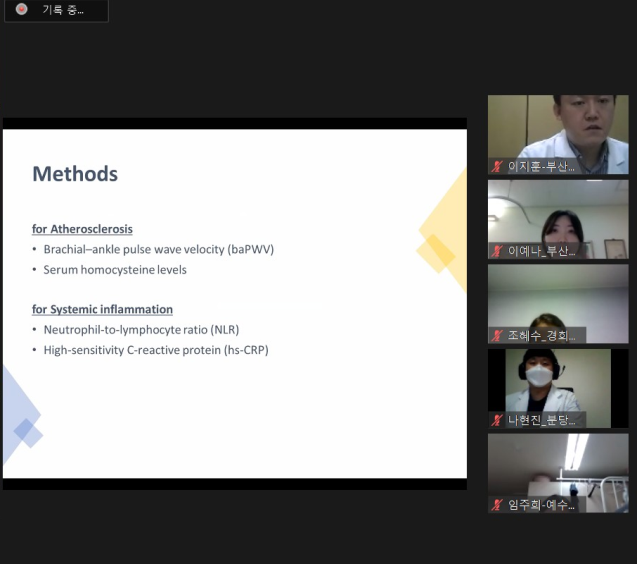Click muted mic icon on 나현진_분당 tile
The image size is (637, 564).
[x=497, y=420]
